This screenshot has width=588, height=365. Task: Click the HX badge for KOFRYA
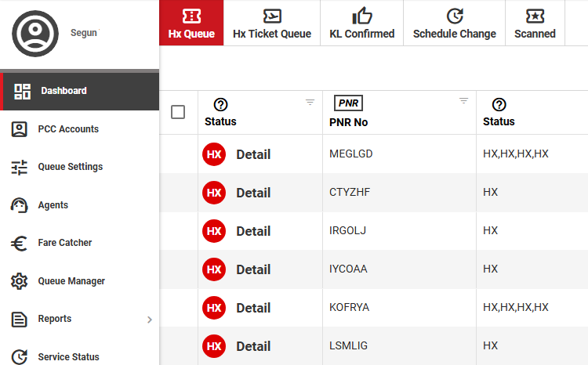pyautogui.click(x=214, y=308)
